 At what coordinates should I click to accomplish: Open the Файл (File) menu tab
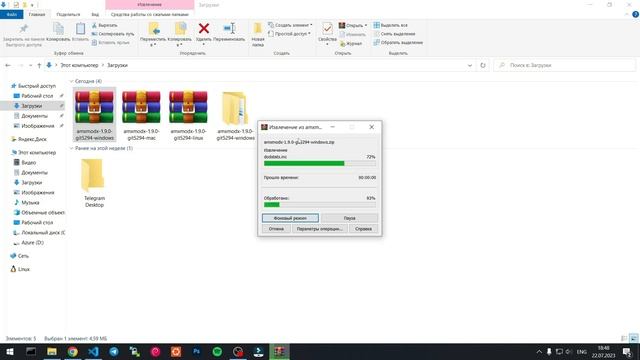point(11,14)
